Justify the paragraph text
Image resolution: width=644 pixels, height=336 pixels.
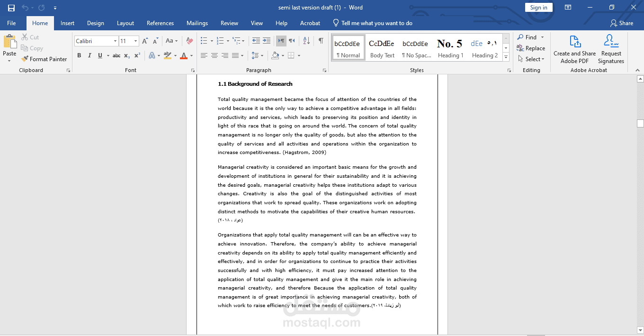235,55
